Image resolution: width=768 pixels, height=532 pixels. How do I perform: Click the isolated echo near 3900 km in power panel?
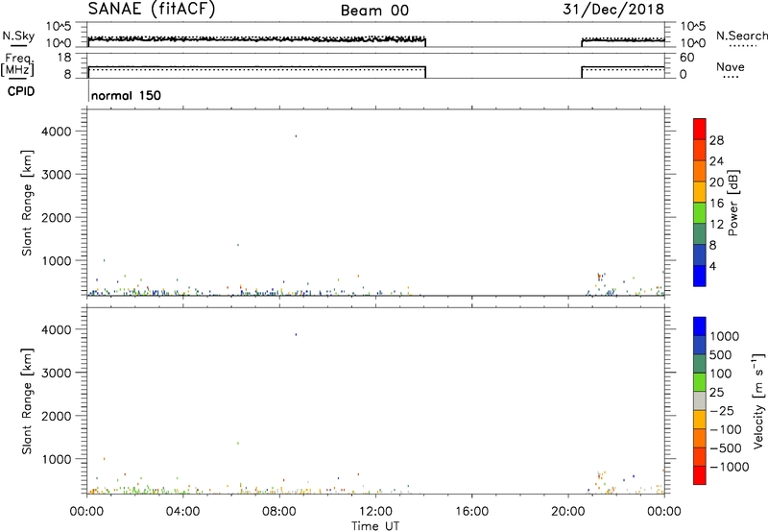[x=296, y=136]
